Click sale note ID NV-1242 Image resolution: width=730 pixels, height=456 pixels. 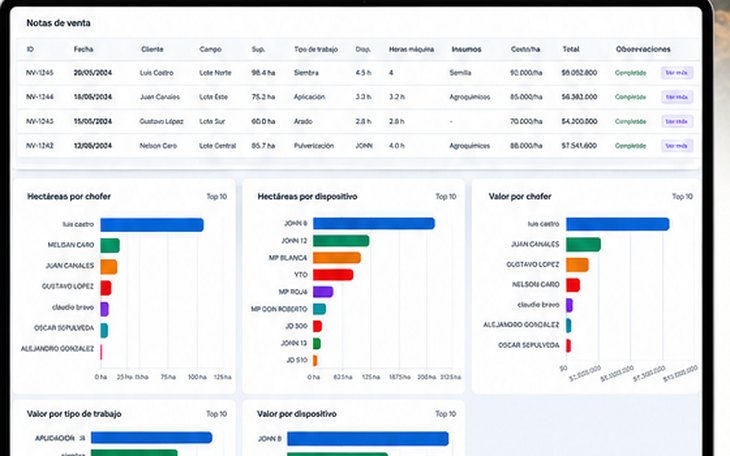pos(40,145)
